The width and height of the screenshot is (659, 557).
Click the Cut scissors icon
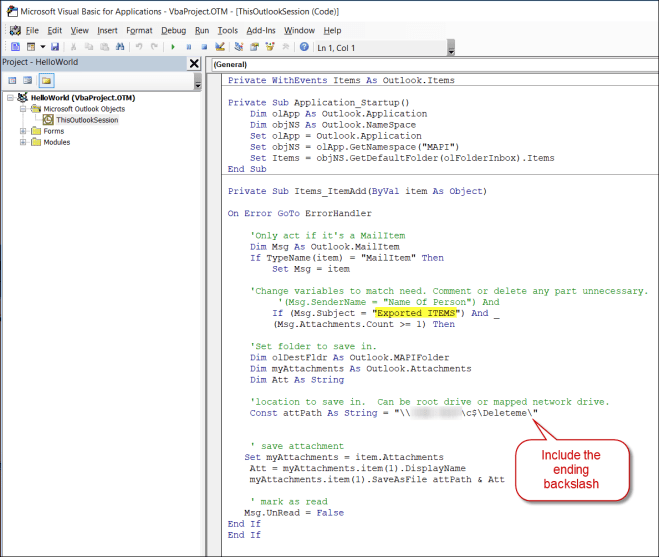pyautogui.click(x=73, y=47)
